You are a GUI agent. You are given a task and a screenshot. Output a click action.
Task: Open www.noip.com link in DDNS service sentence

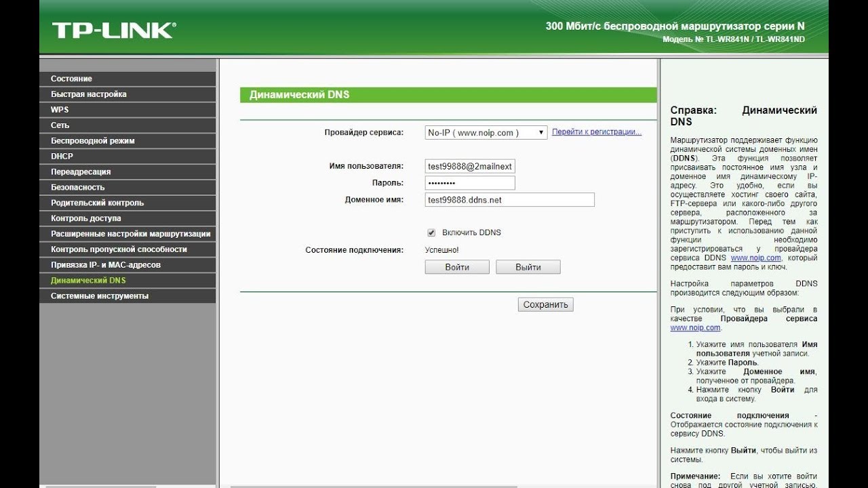[x=756, y=258]
